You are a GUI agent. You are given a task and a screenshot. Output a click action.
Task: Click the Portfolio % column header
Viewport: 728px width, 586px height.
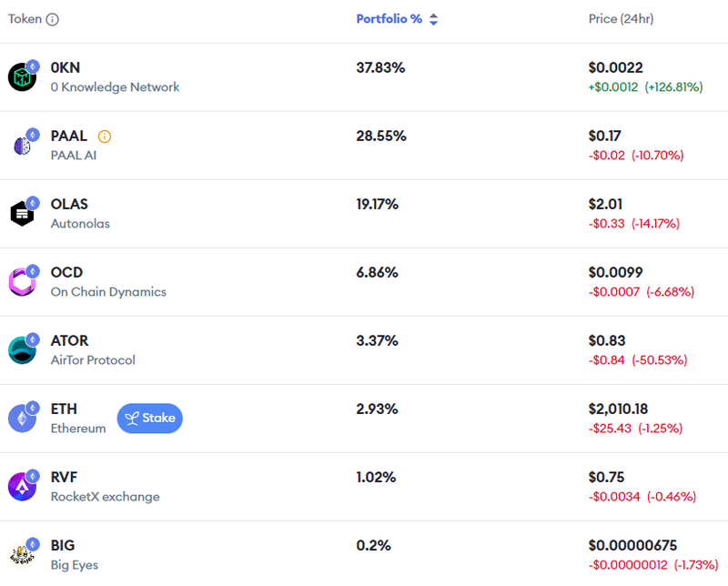(x=389, y=19)
